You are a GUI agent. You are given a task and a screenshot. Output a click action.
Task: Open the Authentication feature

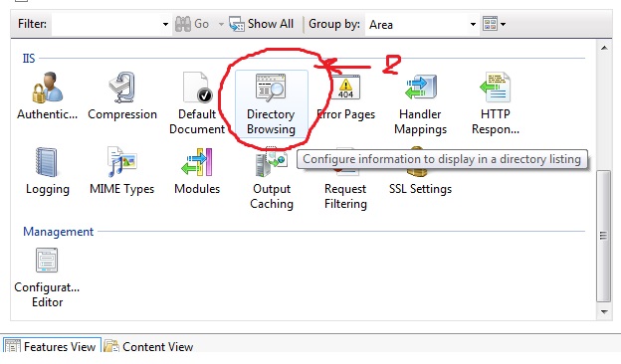pyautogui.click(x=47, y=96)
